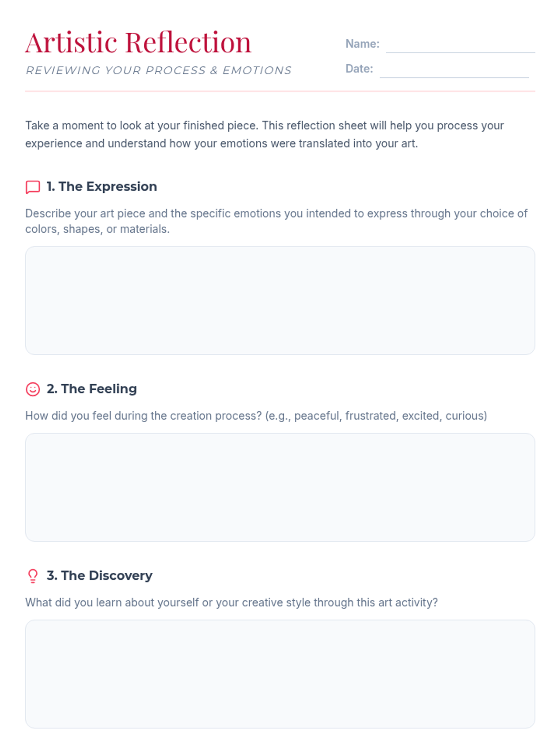Click the intro paragraph about your finished piece
Image resolution: width=560 pixels, height=747 pixels.
coord(265,134)
